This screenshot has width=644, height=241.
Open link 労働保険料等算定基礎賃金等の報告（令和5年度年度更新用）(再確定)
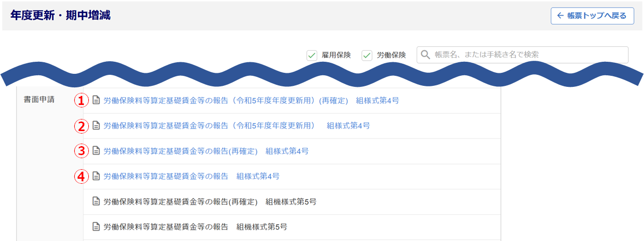click(226, 100)
